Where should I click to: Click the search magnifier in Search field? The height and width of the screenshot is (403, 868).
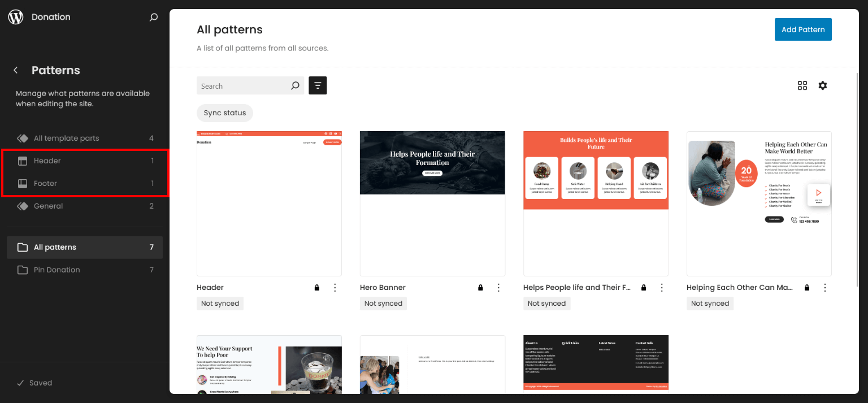(x=295, y=86)
